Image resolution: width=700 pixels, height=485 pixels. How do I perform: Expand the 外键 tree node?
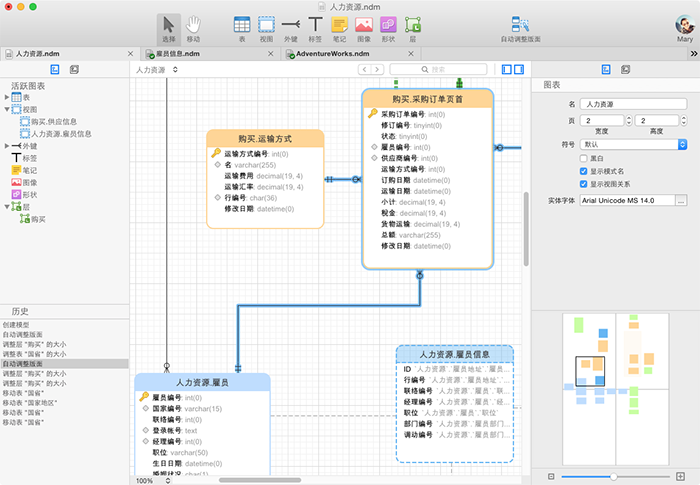7,146
